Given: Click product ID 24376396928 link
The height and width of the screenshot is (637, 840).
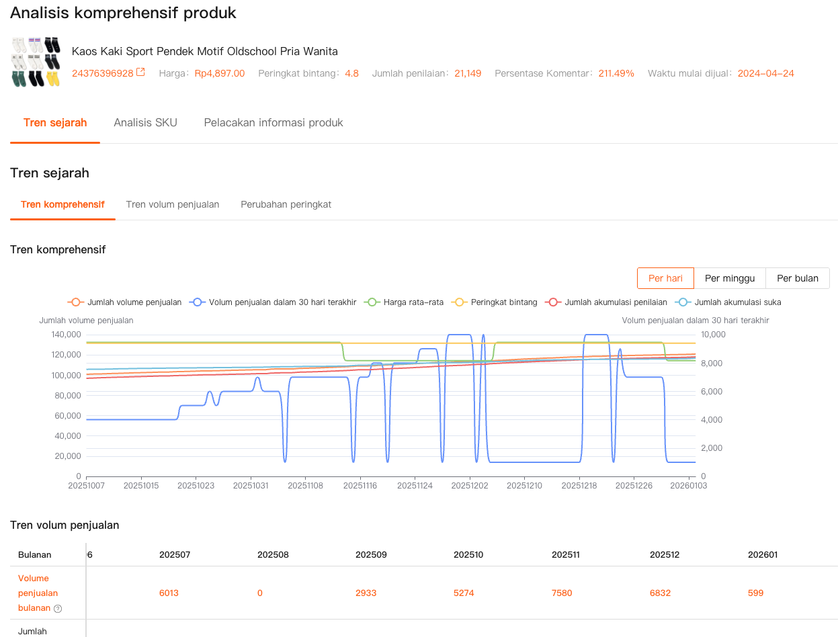Looking at the screenshot, I should tap(102, 73).
